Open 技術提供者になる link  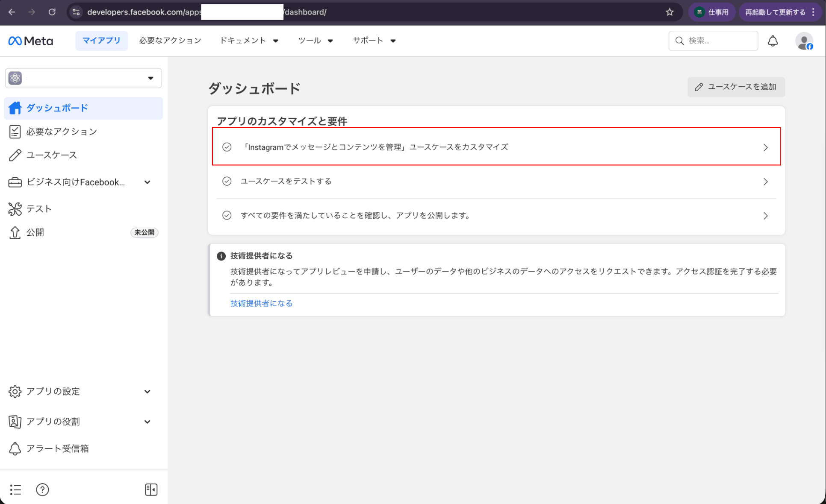click(261, 303)
